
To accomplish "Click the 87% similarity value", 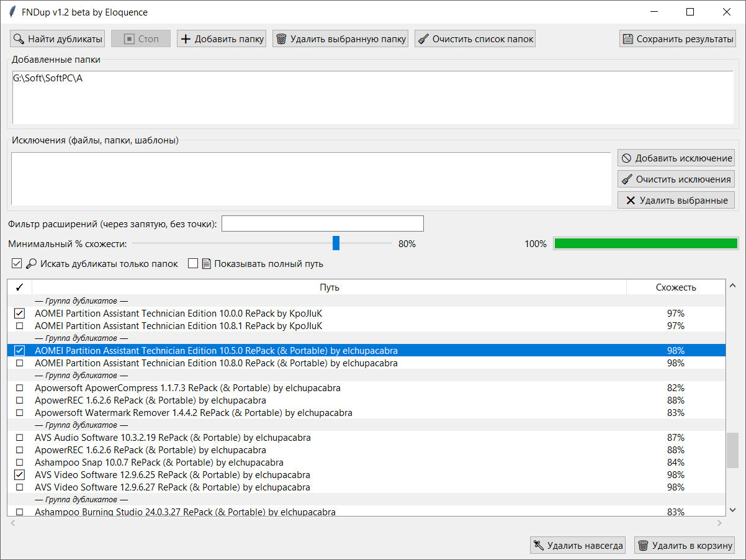I will point(676,438).
